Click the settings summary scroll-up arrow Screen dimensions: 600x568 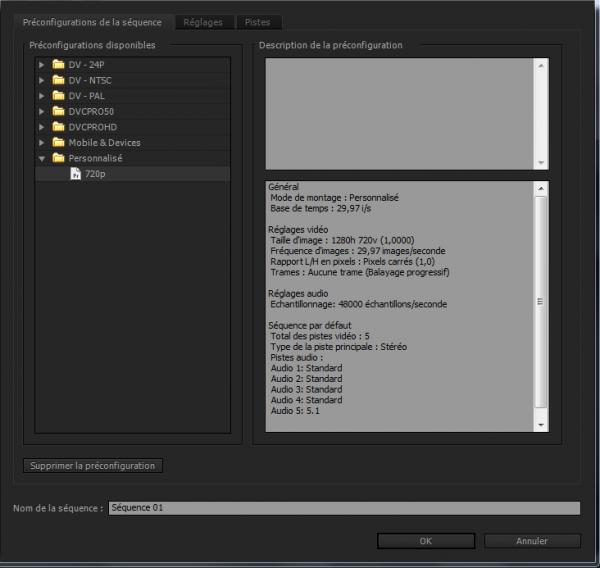(x=541, y=188)
